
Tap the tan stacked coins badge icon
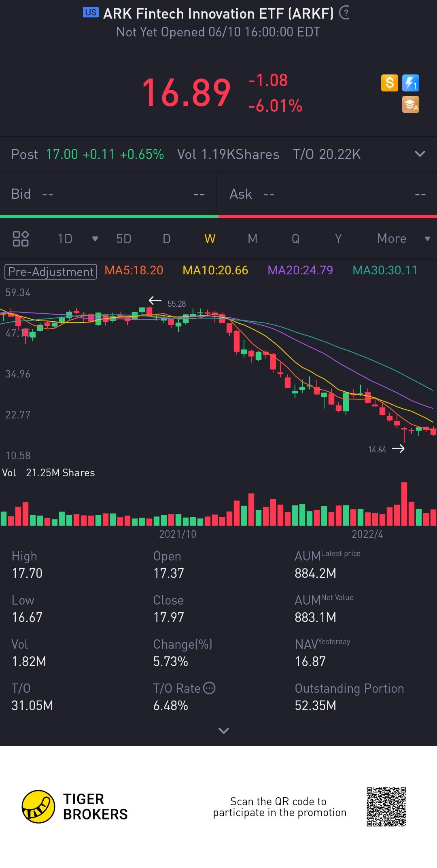[411, 104]
